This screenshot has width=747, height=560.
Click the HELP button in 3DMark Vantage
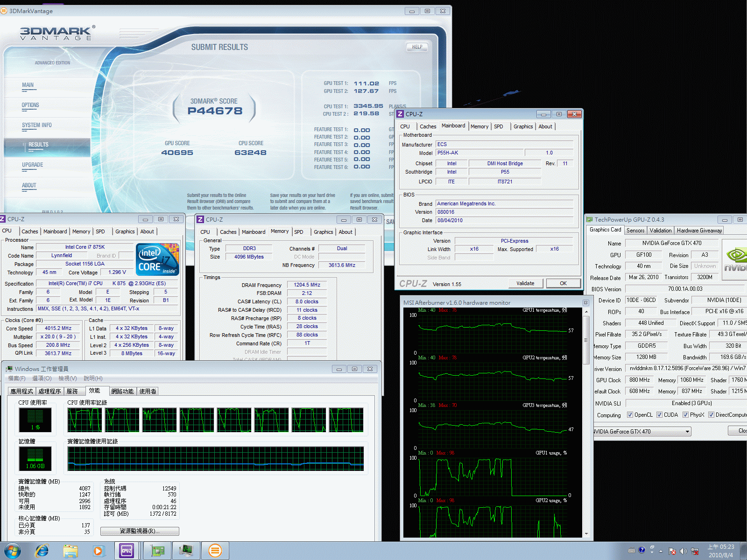pyautogui.click(x=417, y=47)
